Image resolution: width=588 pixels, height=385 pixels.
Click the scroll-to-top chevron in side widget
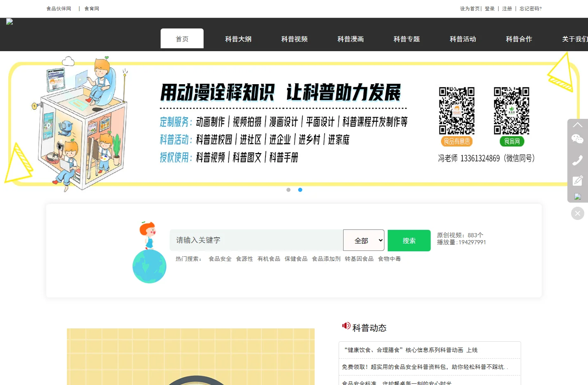578,125
